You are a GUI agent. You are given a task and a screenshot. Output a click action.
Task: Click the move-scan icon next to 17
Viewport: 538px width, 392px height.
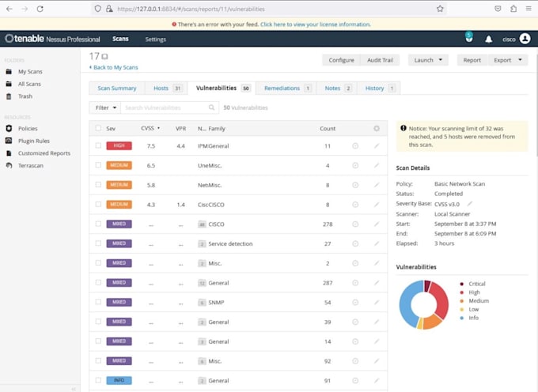click(104, 57)
